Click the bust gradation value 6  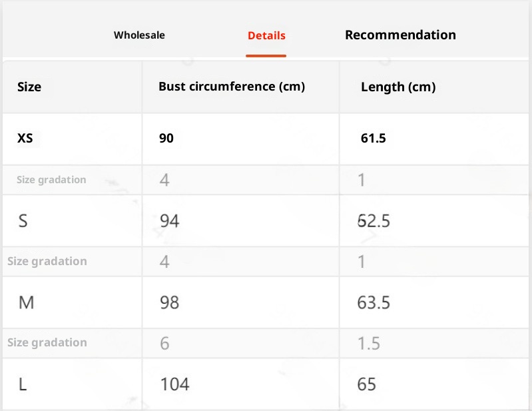[164, 343]
